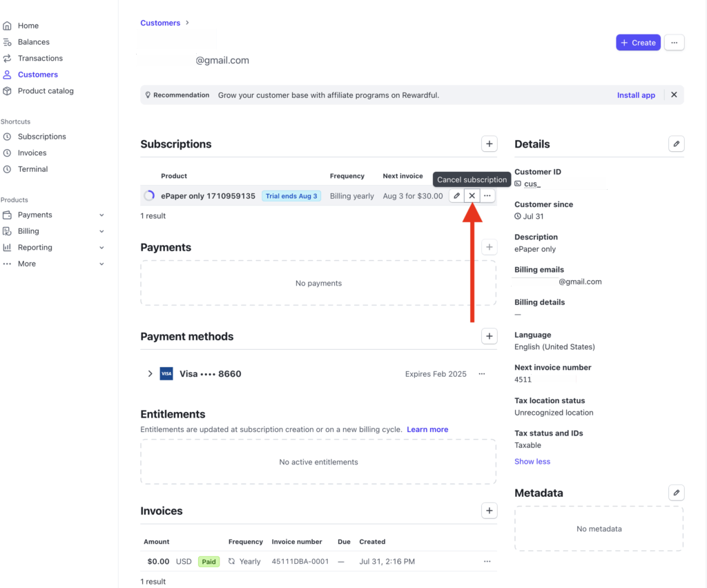This screenshot has height=588, width=707.
Task: Click the Create button
Action: click(638, 43)
